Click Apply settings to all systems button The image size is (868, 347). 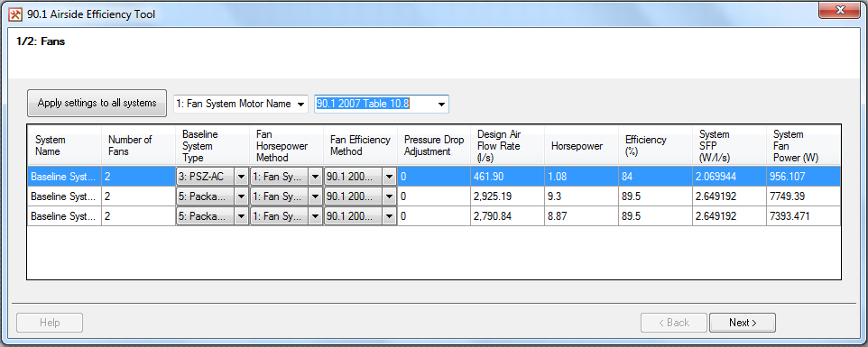pyautogui.click(x=97, y=104)
